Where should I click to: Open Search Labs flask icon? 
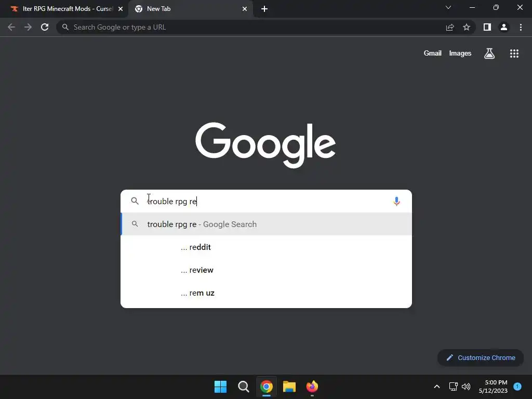[489, 54]
